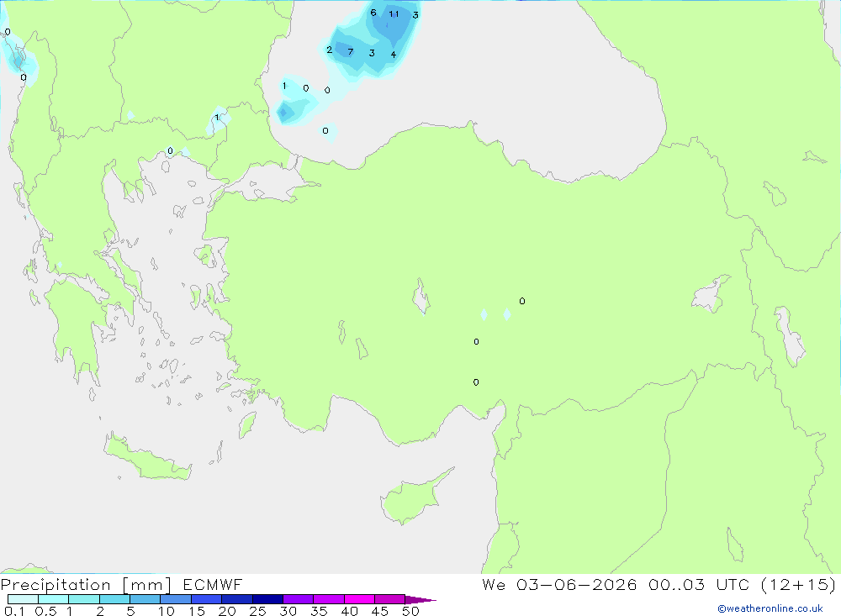
Task: Click the '0.5' legend tick label
Action: 45,611
